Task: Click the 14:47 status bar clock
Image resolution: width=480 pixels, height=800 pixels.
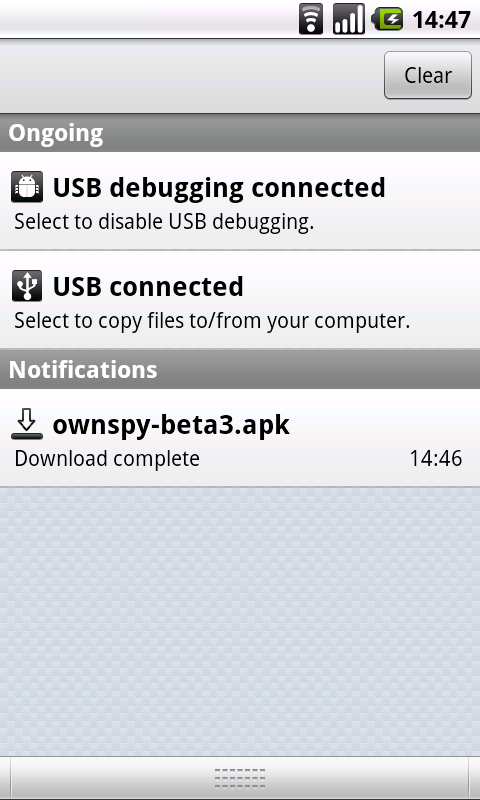Action: pos(441,20)
